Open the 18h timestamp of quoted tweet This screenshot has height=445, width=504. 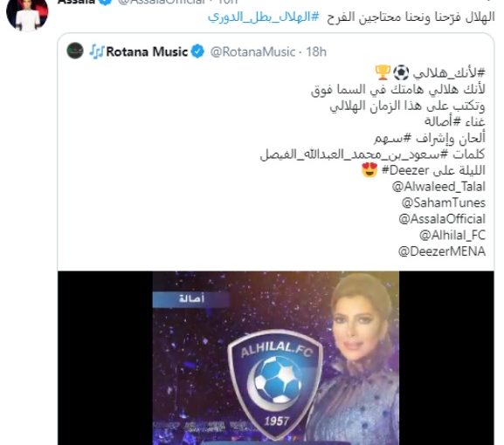[316, 51]
